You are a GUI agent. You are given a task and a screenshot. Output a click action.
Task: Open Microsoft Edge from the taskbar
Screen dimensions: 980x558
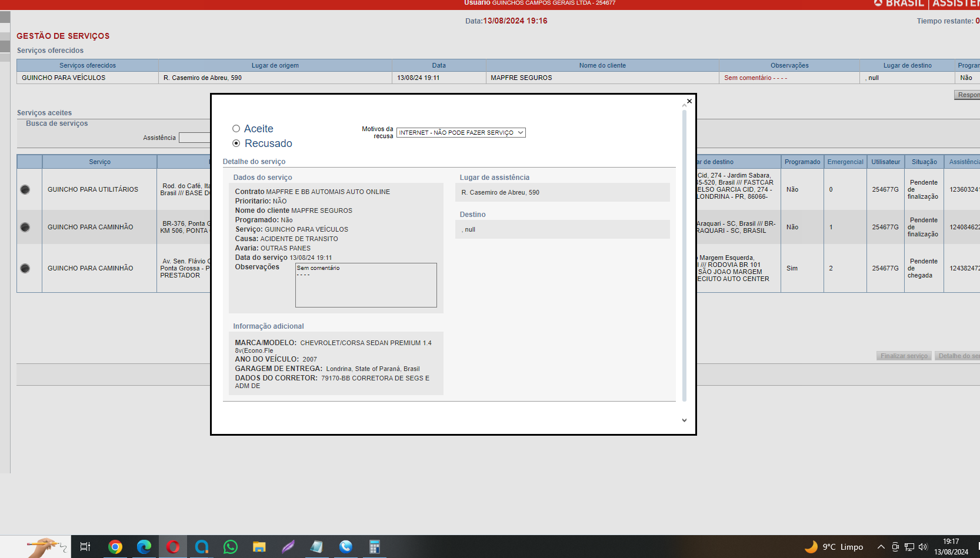point(144,547)
